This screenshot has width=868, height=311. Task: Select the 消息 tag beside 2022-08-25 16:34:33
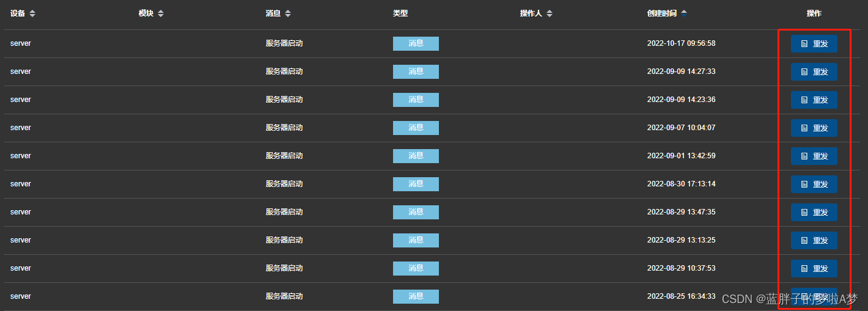[416, 296]
